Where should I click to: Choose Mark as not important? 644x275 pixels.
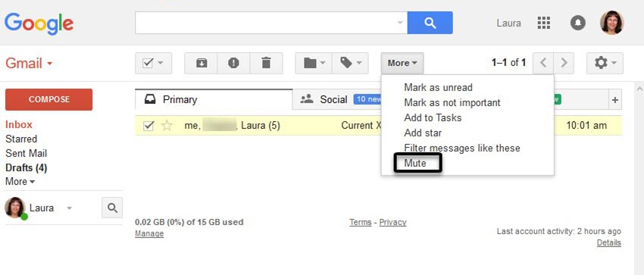[x=452, y=102]
